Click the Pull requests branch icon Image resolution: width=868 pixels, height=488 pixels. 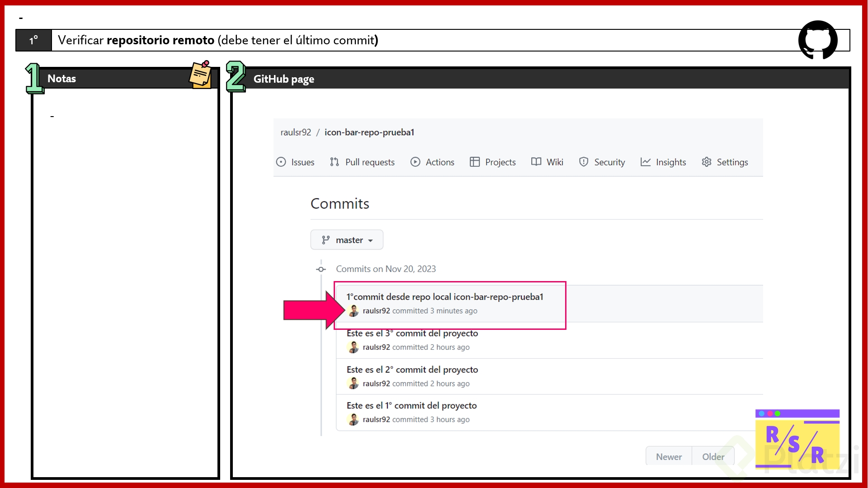[x=335, y=162]
